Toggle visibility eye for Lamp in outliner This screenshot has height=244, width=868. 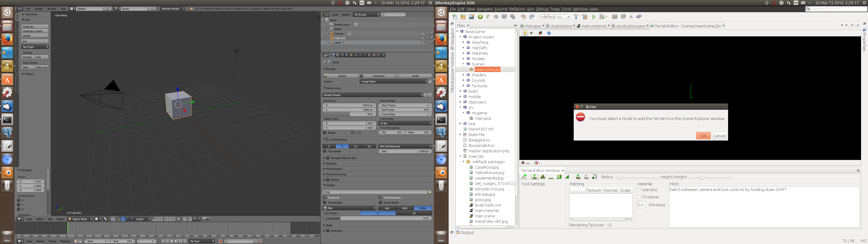pos(423,43)
